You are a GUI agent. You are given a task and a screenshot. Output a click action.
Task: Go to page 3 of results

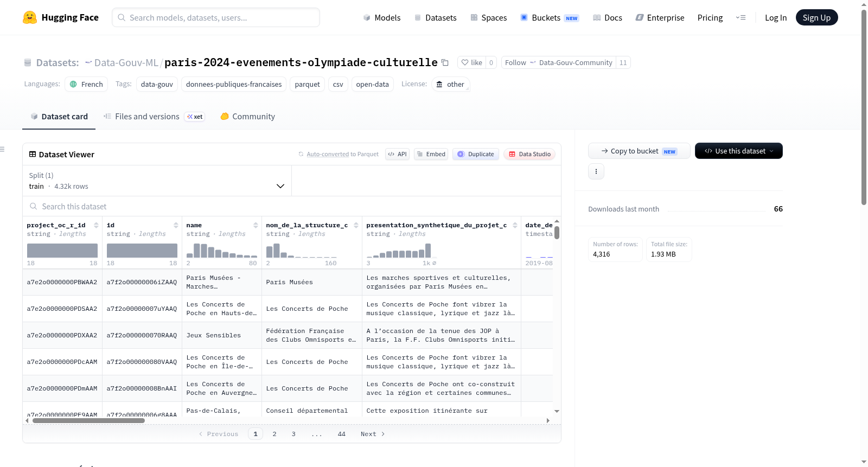point(293,434)
